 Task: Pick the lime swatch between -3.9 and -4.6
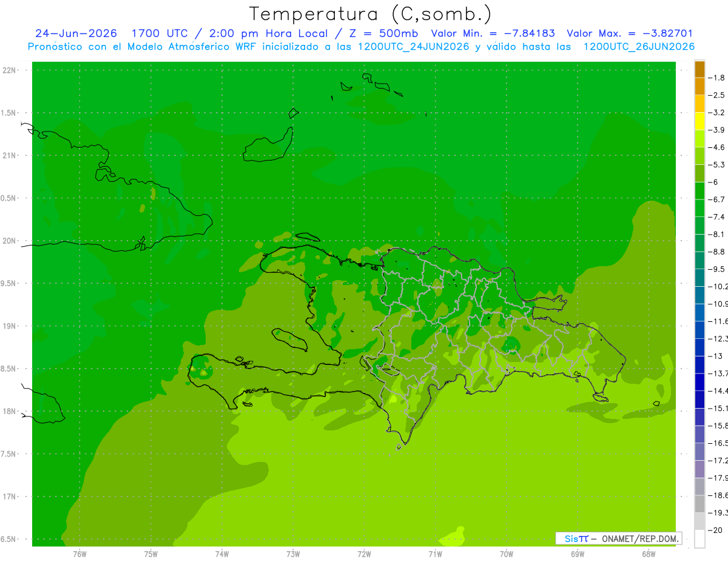point(699,138)
